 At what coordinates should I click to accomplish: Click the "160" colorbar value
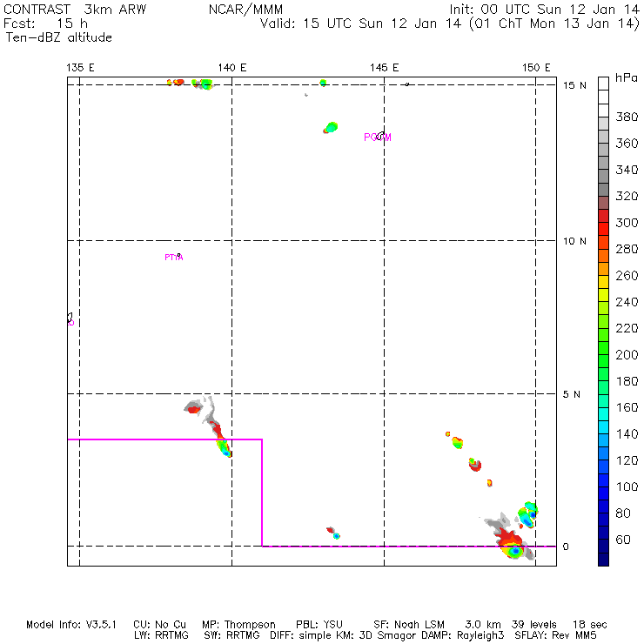[627, 407]
